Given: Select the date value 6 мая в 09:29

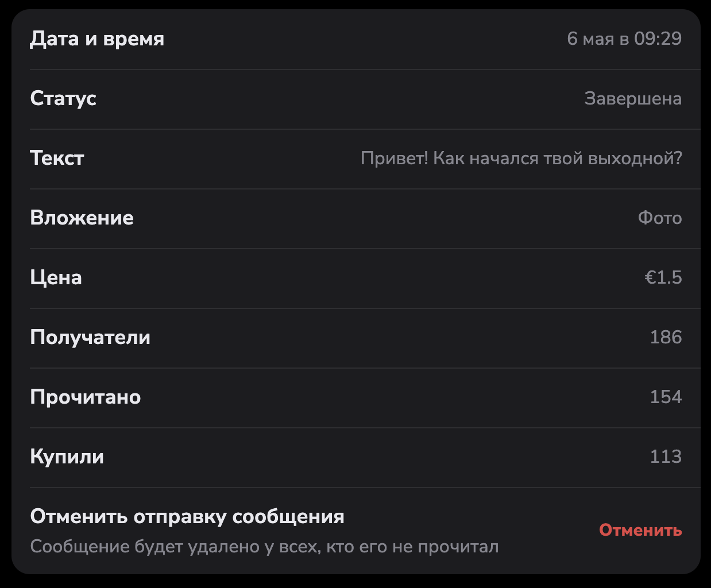Looking at the screenshot, I should point(624,38).
